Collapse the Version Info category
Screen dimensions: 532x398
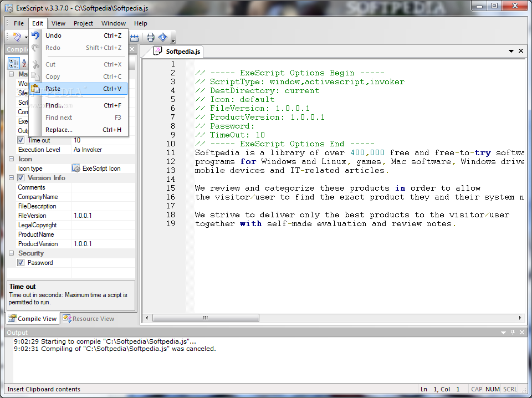pos(11,178)
